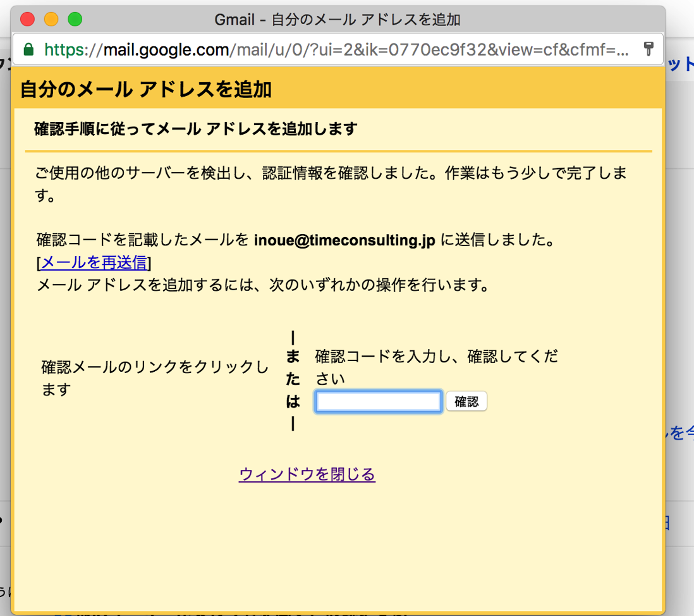Click the URL text in the address bar
694x616 pixels.
point(336,49)
